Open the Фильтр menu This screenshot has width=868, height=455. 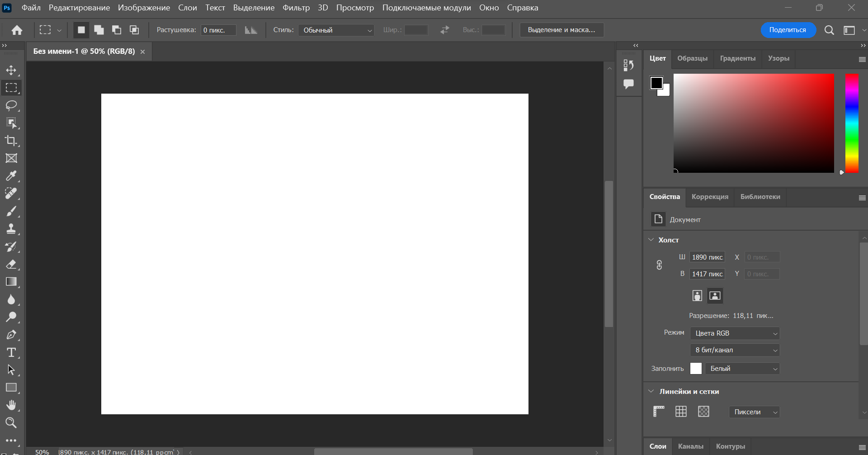click(296, 8)
